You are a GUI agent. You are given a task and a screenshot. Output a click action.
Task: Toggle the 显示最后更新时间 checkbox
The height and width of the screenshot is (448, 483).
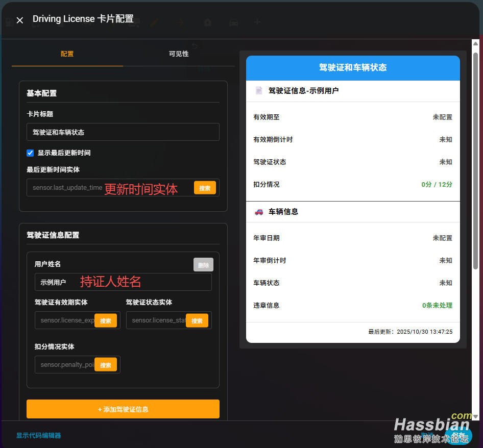point(30,153)
